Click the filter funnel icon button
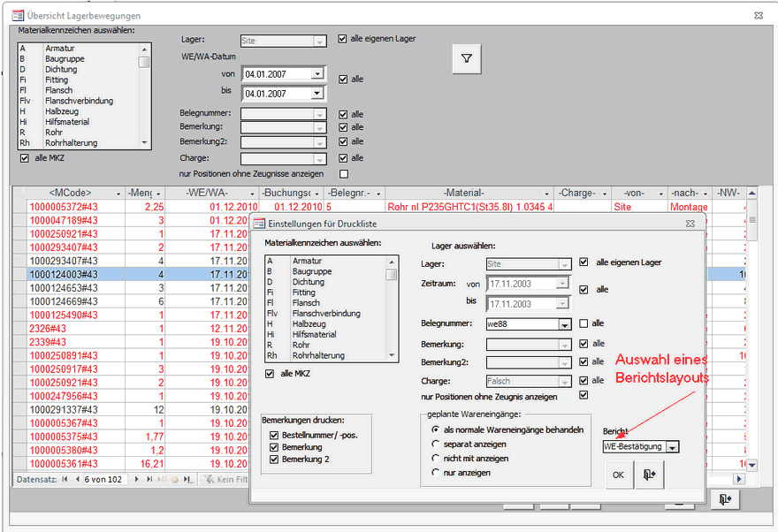Image resolution: width=778 pixels, height=532 pixels. [x=468, y=59]
